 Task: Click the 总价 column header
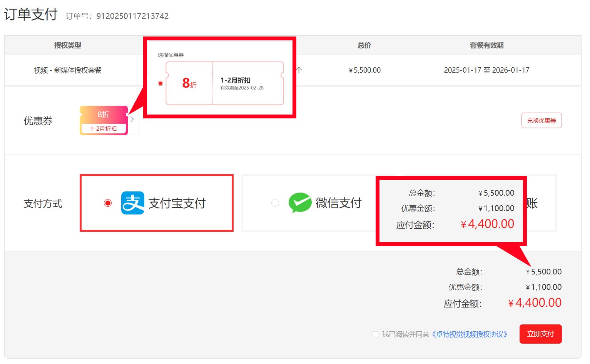tap(364, 45)
